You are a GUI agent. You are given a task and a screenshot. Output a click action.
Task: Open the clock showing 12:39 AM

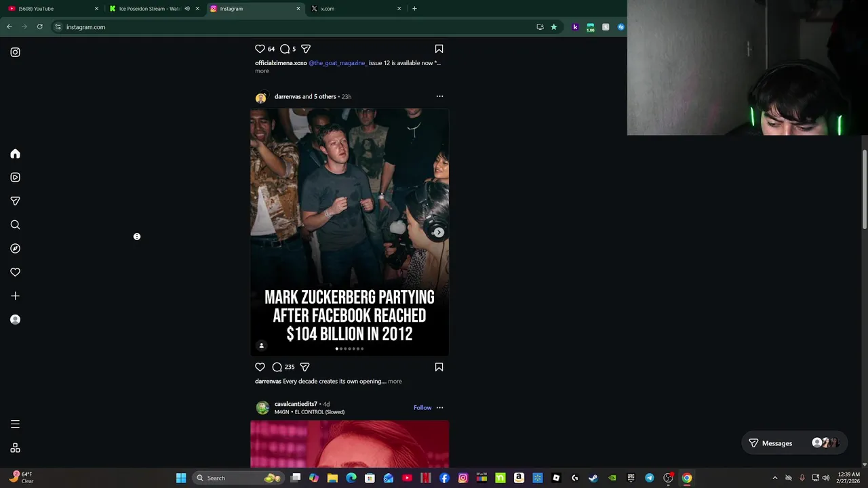coord(848,478)
